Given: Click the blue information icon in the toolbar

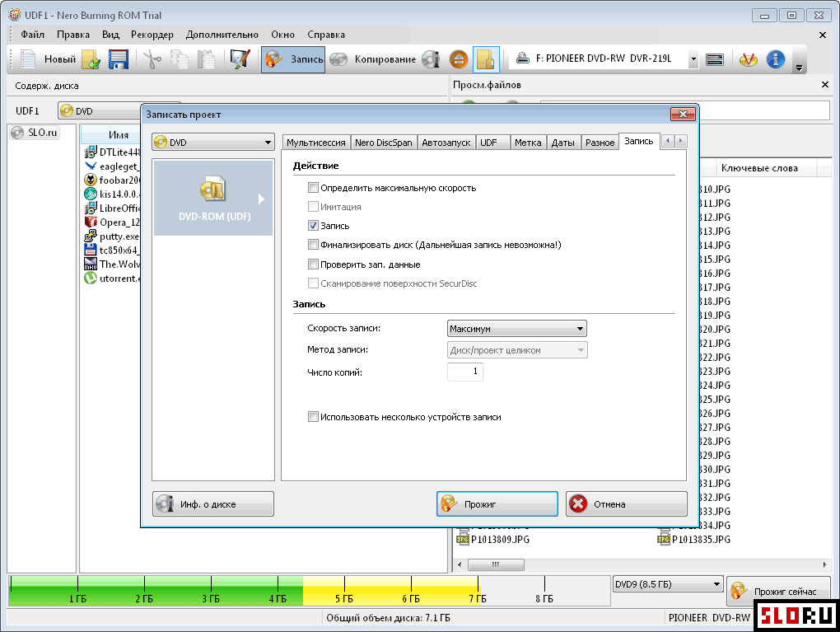Looking at the screenshot, I should [776, 59].
